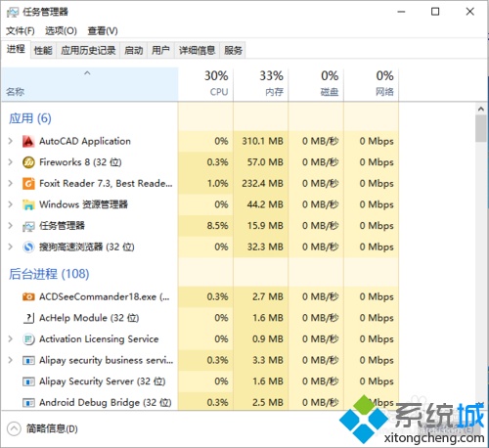The image size is (489, 448).
Task: Click the ACDSeeCommander18.exe camera icon
Action: click(28, 296)
